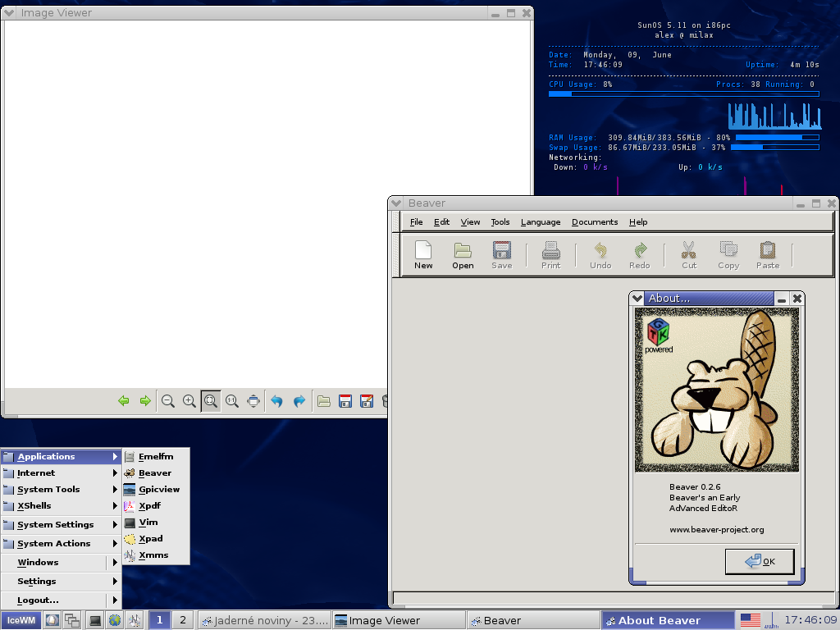This screenshot has width=840, height=630.
Task: Expand Windows submenu in IceWM menu
Action: coord(61,563)
